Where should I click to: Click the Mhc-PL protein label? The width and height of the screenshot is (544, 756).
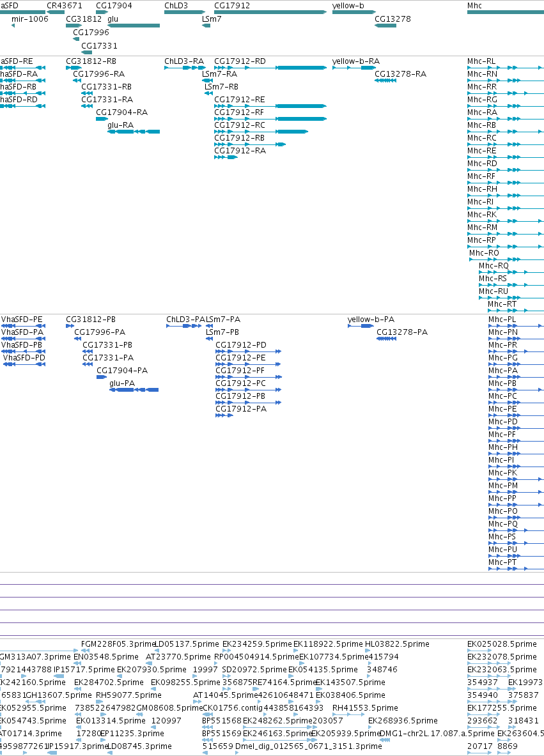[x=502, y=320]
